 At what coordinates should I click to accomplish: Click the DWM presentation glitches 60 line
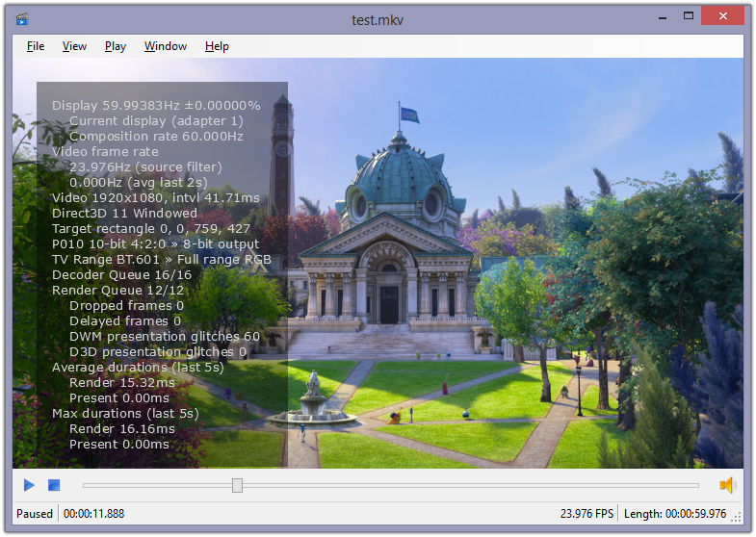pyautogui.click(x=165, y=337)
